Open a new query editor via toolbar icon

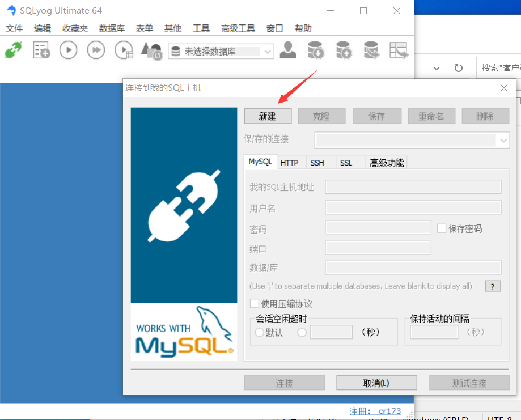pos(41,50)
